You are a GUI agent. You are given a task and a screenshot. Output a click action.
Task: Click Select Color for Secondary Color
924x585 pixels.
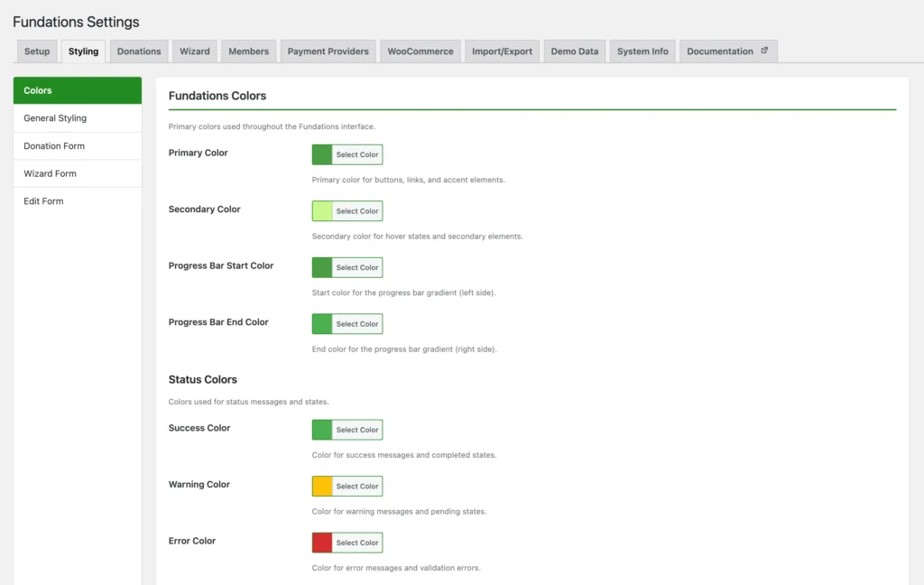(x=357, y=211)
